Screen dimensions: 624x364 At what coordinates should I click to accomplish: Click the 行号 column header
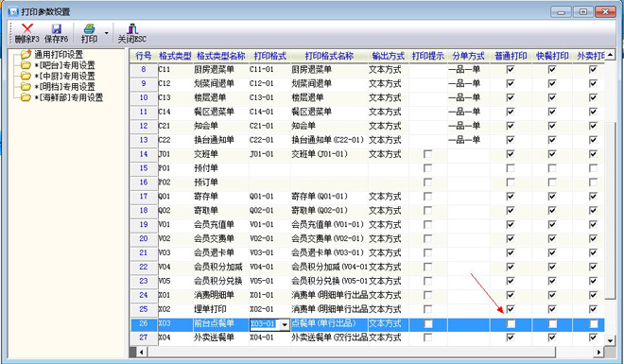click(x=144, y=56)
